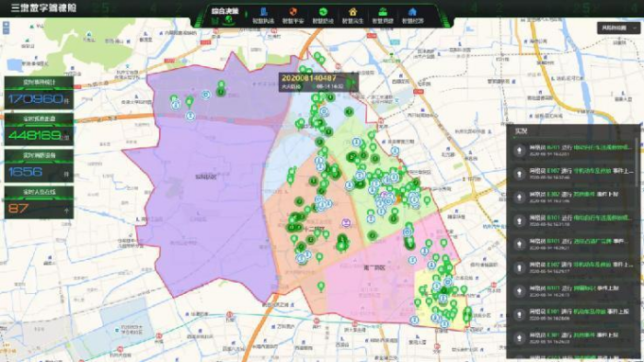Click the purple round marker on the map
This screenshot has height=362, width=644.
coord(346,223)
